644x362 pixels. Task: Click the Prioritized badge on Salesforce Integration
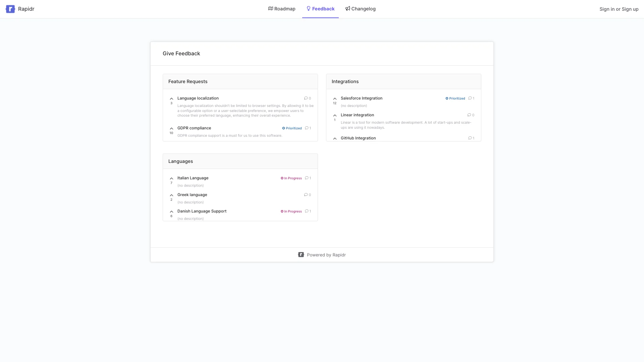[455, 98]
